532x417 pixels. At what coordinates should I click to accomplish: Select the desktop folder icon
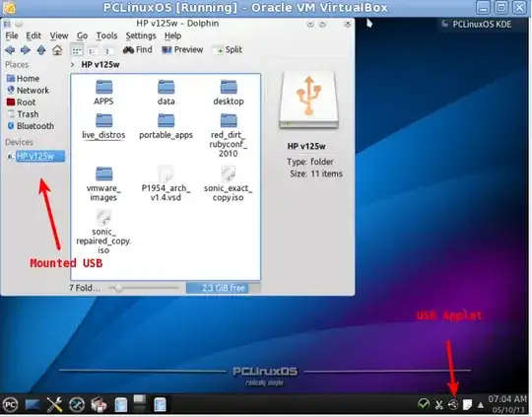[229, 87]
